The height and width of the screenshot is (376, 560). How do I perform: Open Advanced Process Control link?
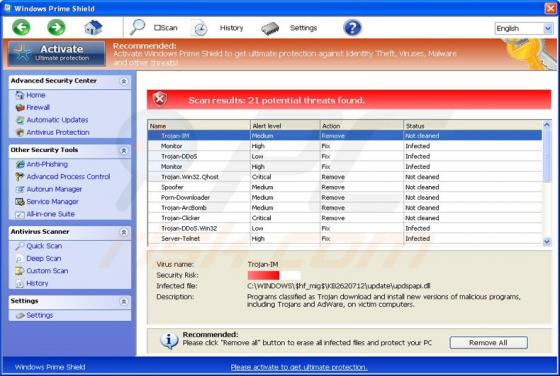click(68, 177)
